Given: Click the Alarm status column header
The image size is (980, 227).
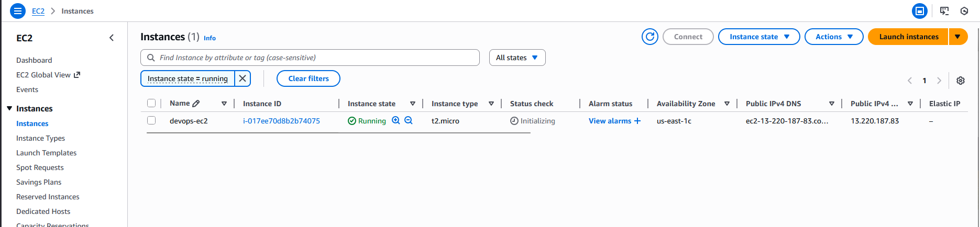Looking at the screenshot, I should coord(610,104).
